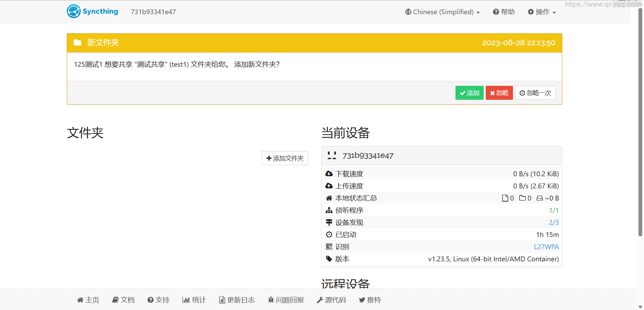This screenshot has width=644, height=310.
Task: Click the 1/1 listeners status value
Action: [554, 210]
